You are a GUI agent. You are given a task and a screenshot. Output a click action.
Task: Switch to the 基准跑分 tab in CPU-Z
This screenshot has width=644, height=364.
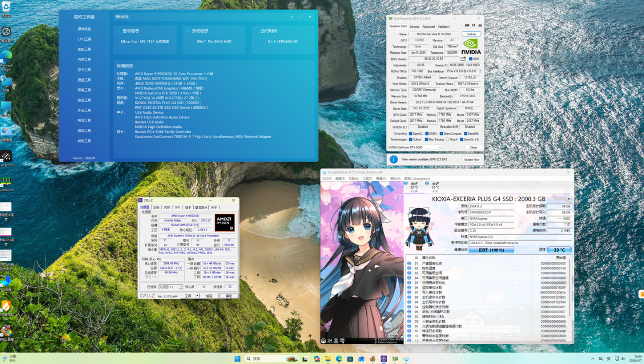click(201, 207)
